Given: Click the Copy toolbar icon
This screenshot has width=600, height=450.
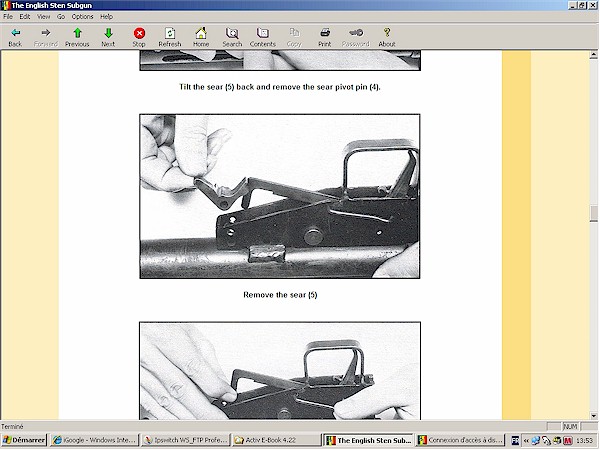Looking at the screenshot, I should tap(294, 37).
